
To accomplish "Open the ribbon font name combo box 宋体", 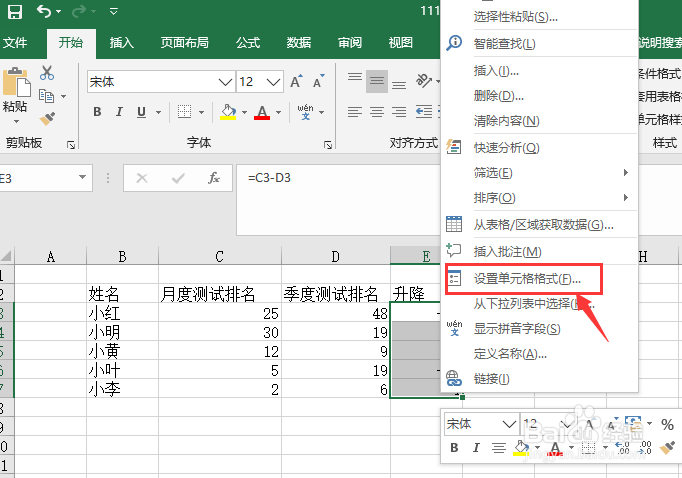I will tap(161, 81).
